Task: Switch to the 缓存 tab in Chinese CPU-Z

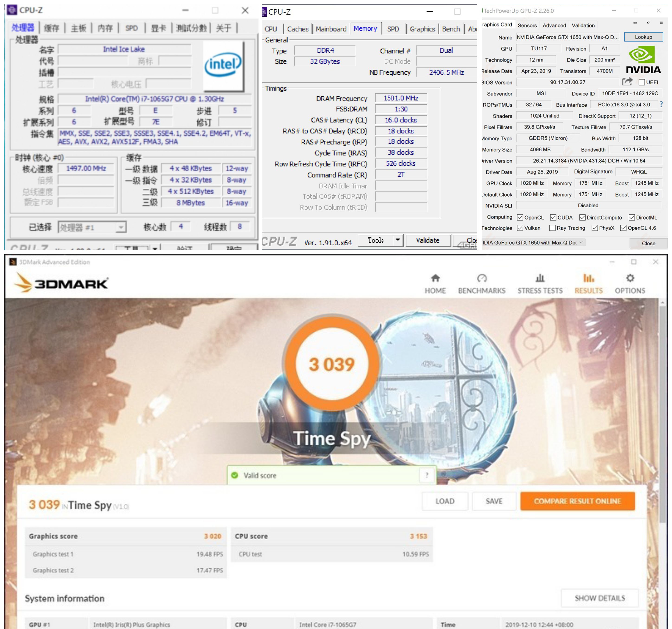Action: 52,28
